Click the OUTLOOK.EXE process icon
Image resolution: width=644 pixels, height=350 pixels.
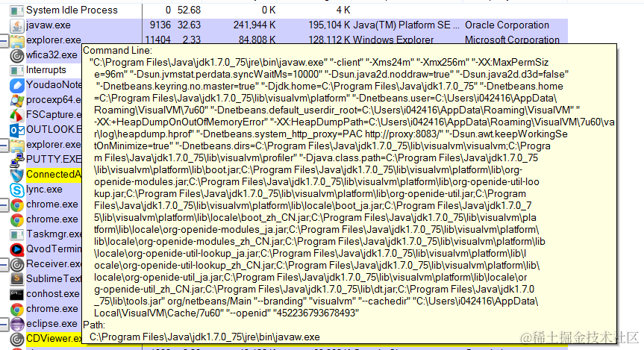pos(17,130)
